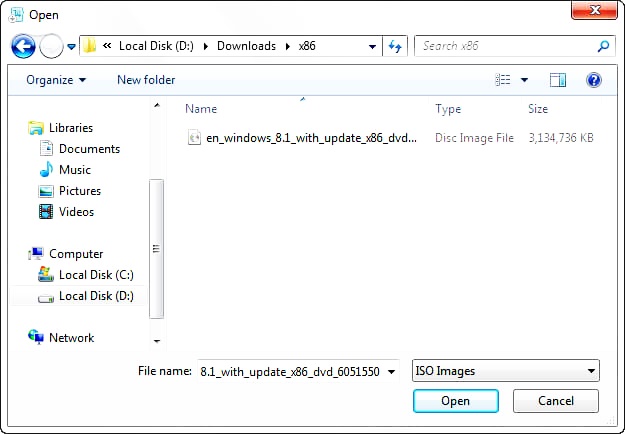Sort files by the Name column

[201, 109]
